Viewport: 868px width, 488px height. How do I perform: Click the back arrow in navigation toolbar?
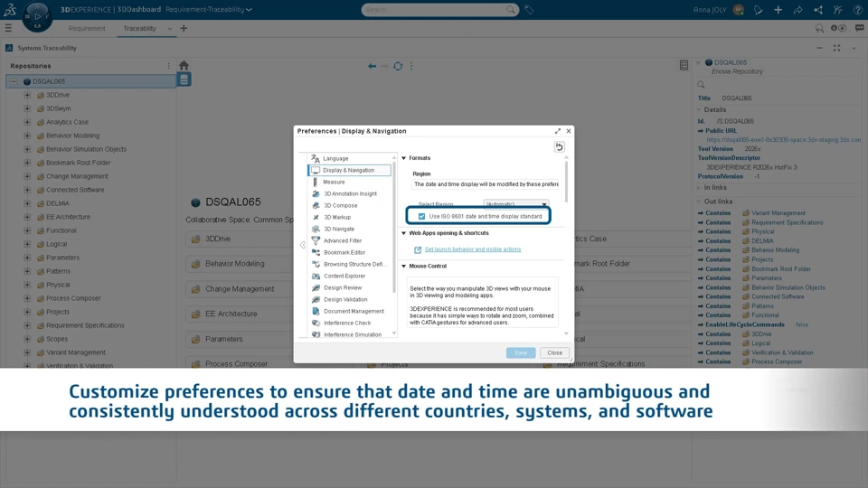coord(372,66)
